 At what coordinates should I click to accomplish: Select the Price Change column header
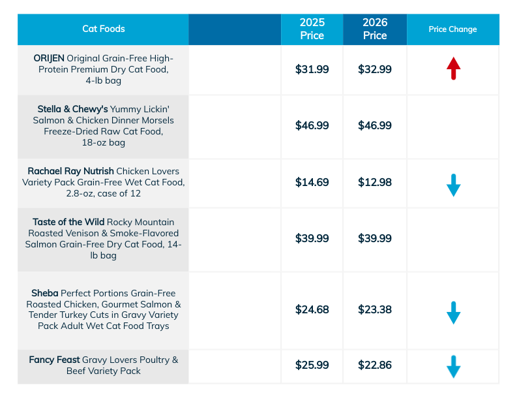pyautogui.click(x=452, y=29)
